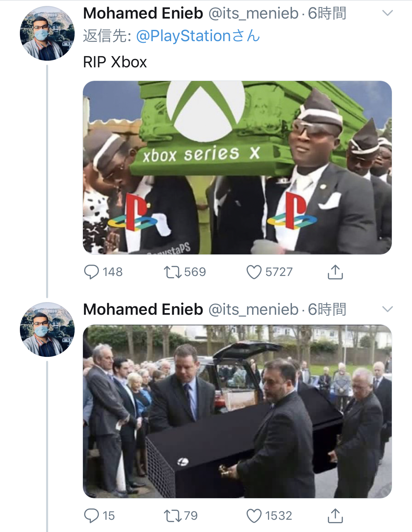Retweet the tweet with 79 retweets
Image resolution: width=412 pixels, height=532 pixels.
[x=172, y=516]
